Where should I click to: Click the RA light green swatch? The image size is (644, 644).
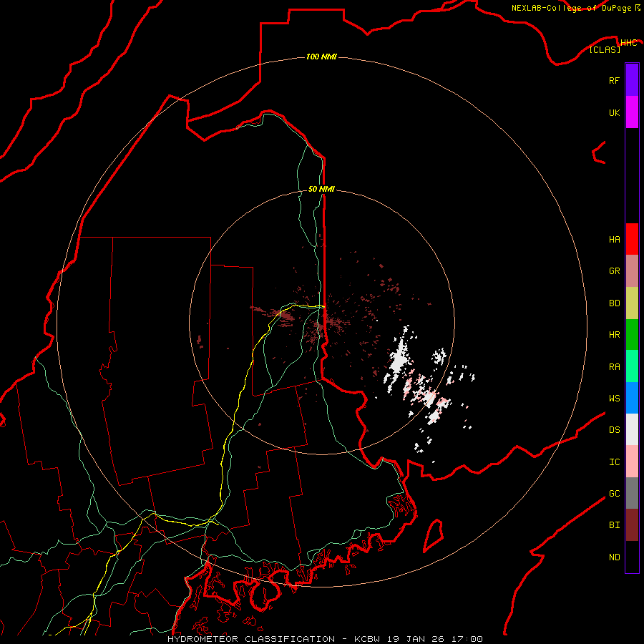coord(632,366)
